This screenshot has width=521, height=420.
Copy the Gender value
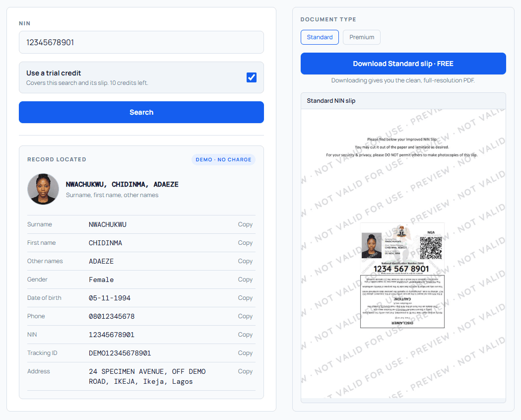(245, 280)
